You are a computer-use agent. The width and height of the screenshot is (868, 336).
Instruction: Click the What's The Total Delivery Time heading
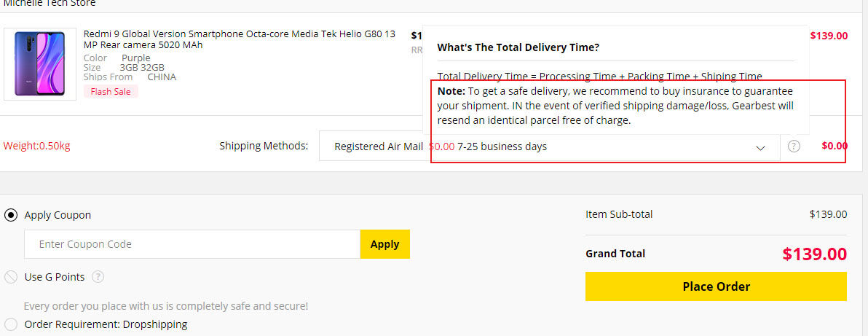tap(518, 47)
